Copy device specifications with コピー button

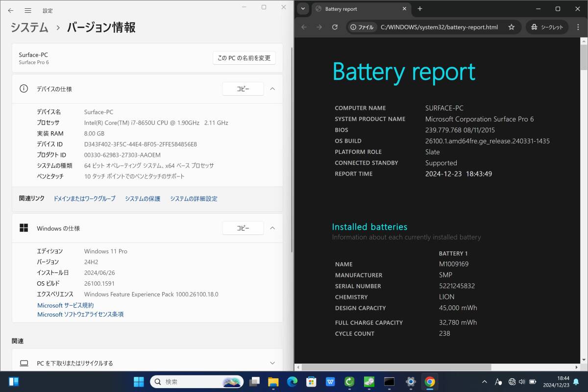click(x=243, y=89)
